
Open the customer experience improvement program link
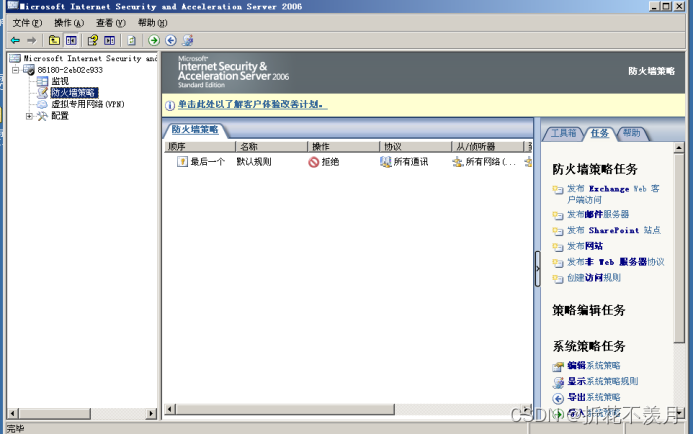[x=253, y=105]
